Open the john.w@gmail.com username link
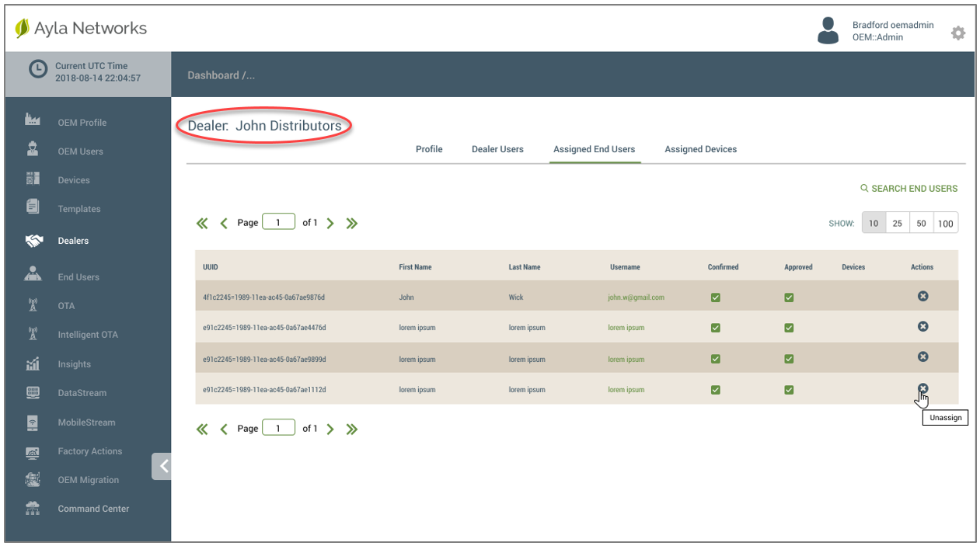The image size is (980, 546). coord(636,297)
